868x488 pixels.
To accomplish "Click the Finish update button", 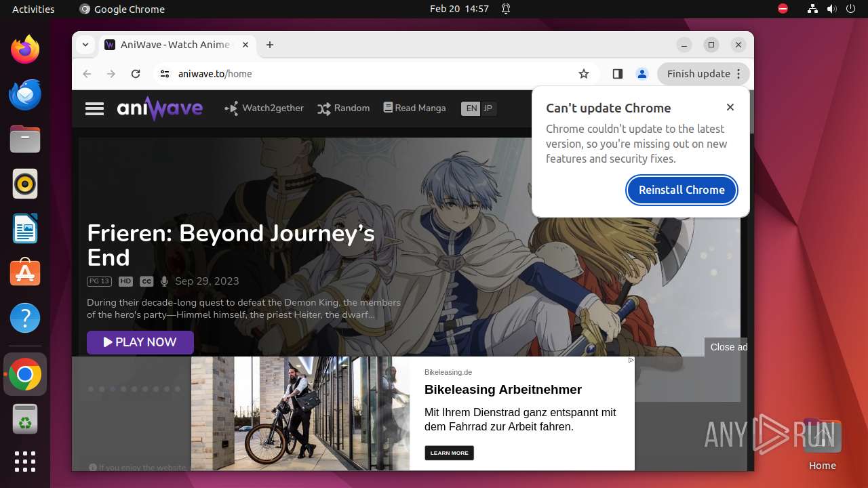I will click(x=698, y=74).
